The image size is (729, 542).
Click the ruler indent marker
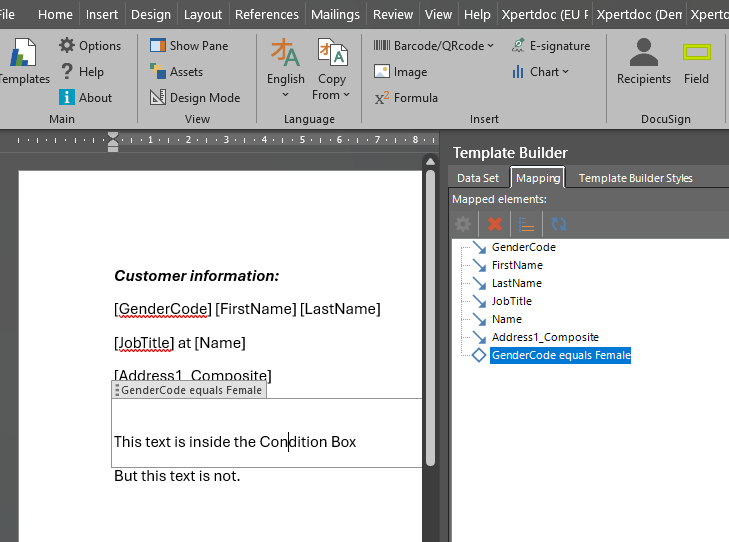click(113, 142)
